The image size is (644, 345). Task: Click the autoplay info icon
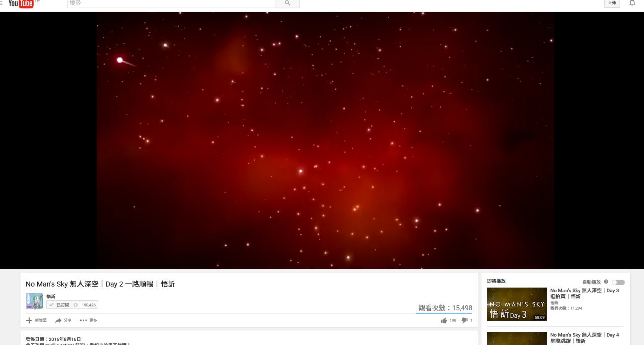(606, 282)
